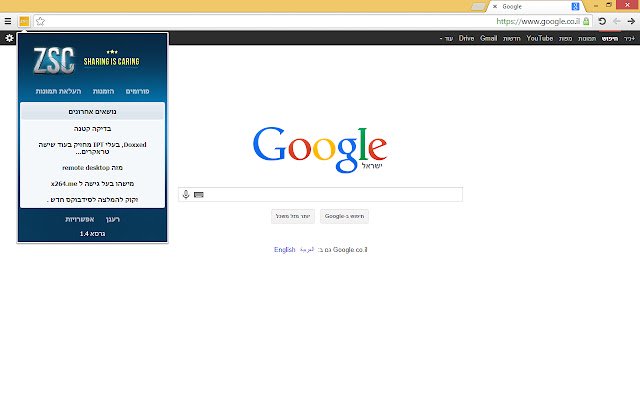The height and width of the screenshot is (400, 640).
Task: Open the הזמנות tab in ZSC popup
Action: (x=103, y=91)
